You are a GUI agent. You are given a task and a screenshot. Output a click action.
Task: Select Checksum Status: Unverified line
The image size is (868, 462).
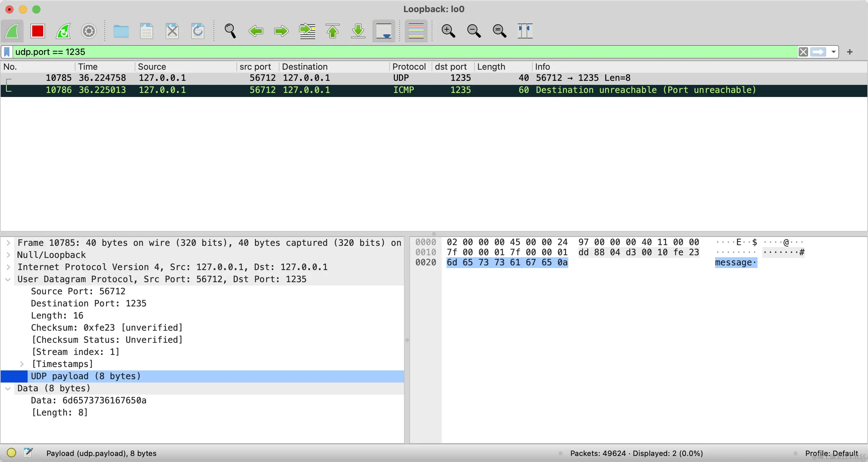pos(107,340)
